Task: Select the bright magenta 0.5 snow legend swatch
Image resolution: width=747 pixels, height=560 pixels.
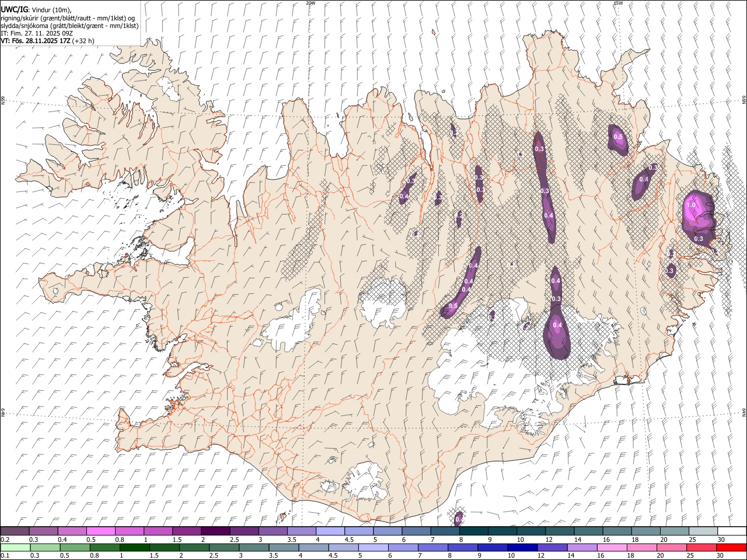Action: pyautogui.click(x=101, y=531)
